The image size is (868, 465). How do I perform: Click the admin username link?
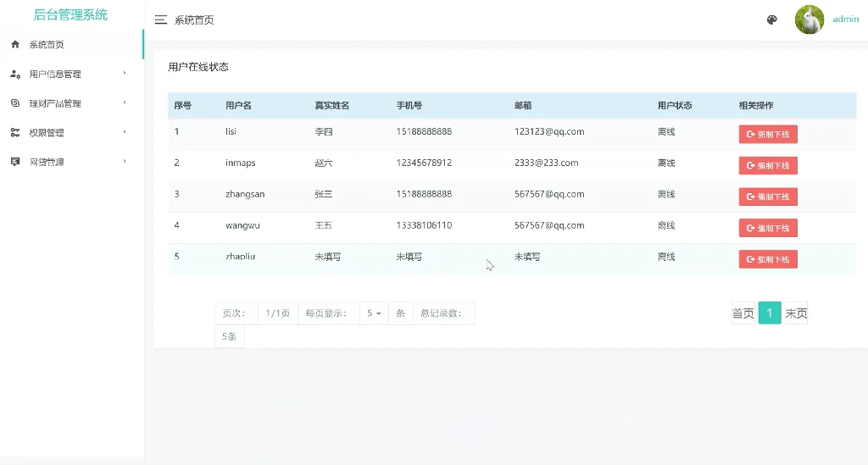(x=845, y=19)
